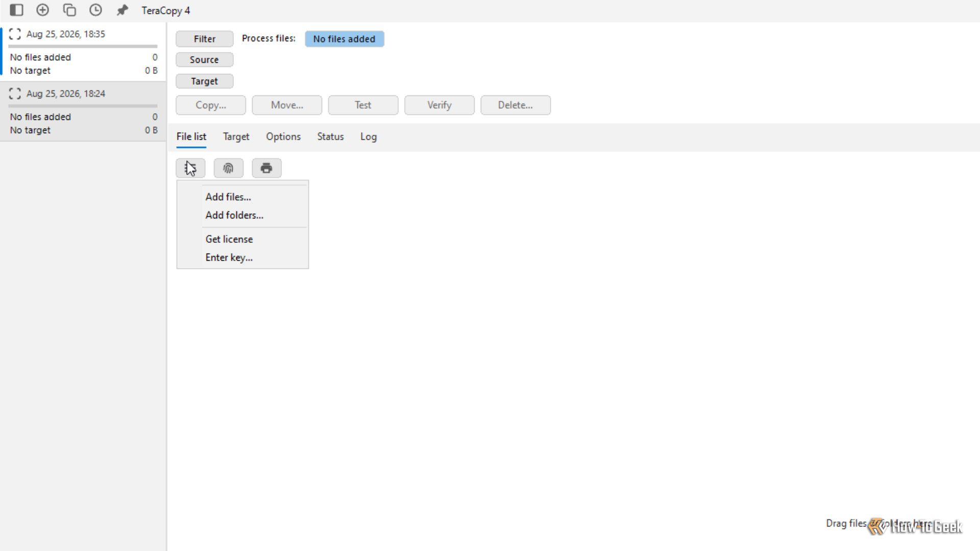Switch to the Options tab
The width and height of the screenshot is (980, 551).
point(283,137)
